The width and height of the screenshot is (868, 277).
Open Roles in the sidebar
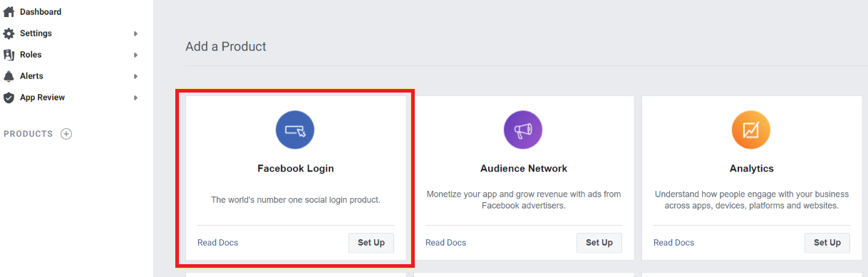(x=31, y=55)
